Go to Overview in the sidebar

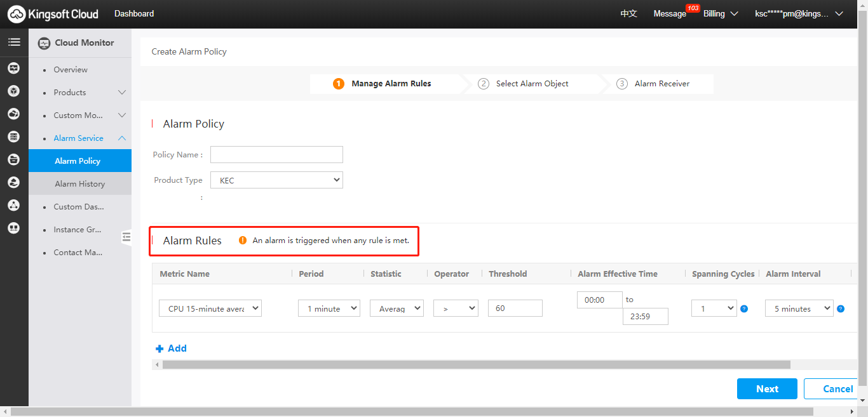tap(71, 70)
